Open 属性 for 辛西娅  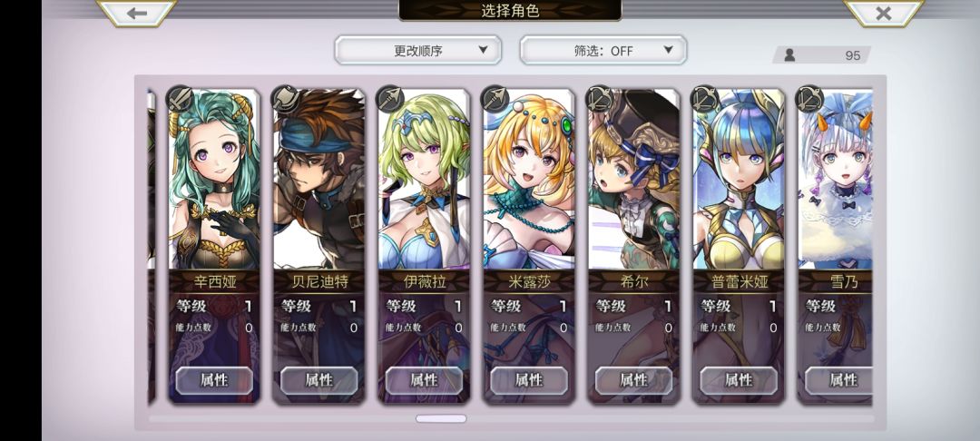(x=214, y=380)
